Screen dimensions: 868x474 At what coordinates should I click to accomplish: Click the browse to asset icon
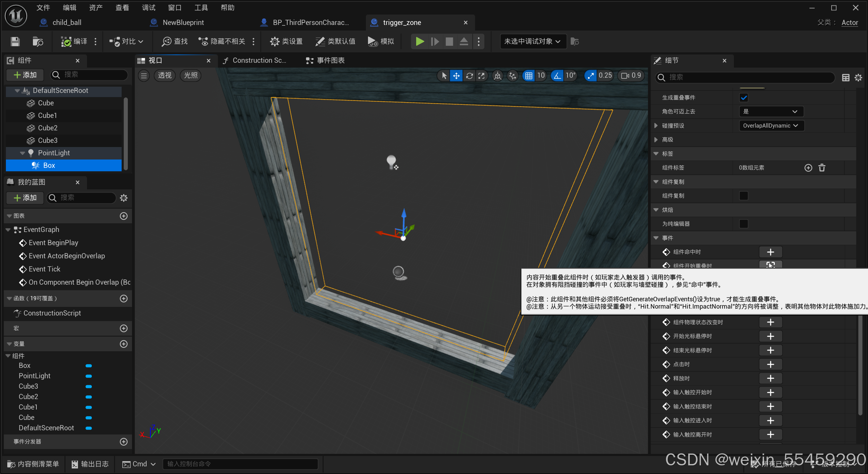(x=37, y=42)
